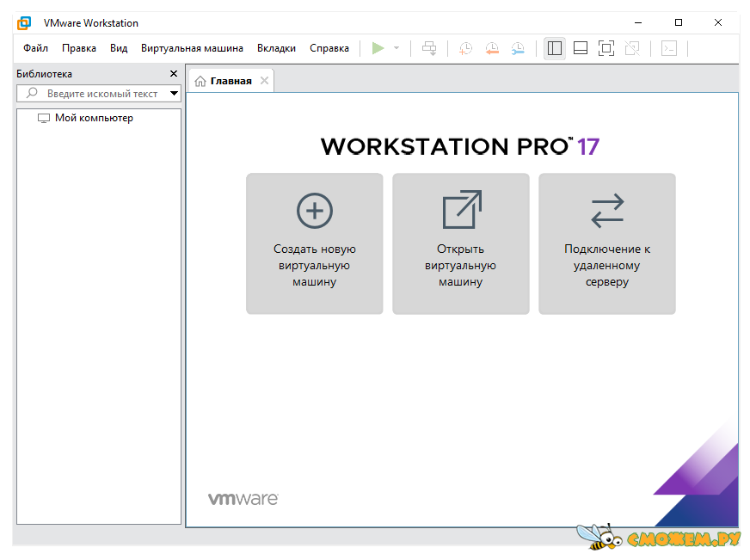Screen dimensions: 750x560
Task: Expand the library search filter dropdown
Action: pos(175,93)
